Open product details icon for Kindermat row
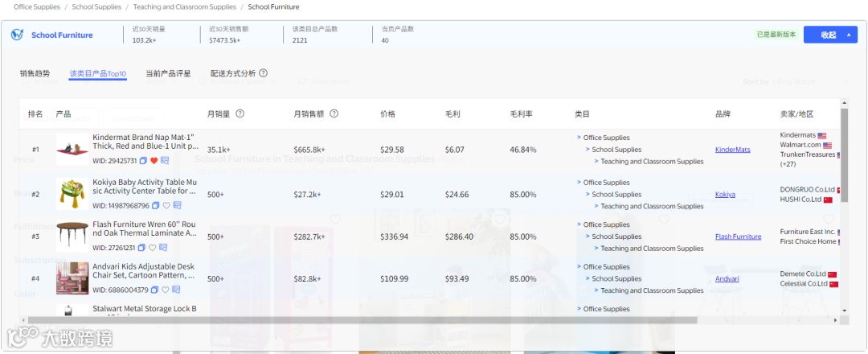The image size is (868, 354). (x=165, y=161)
